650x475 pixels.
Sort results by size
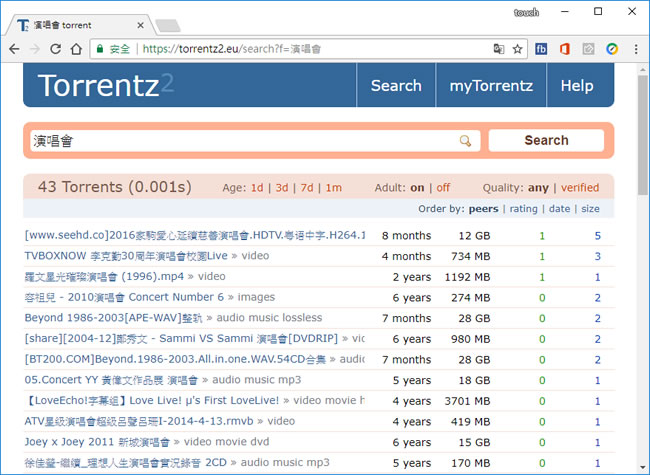click(x=590, y=209)
